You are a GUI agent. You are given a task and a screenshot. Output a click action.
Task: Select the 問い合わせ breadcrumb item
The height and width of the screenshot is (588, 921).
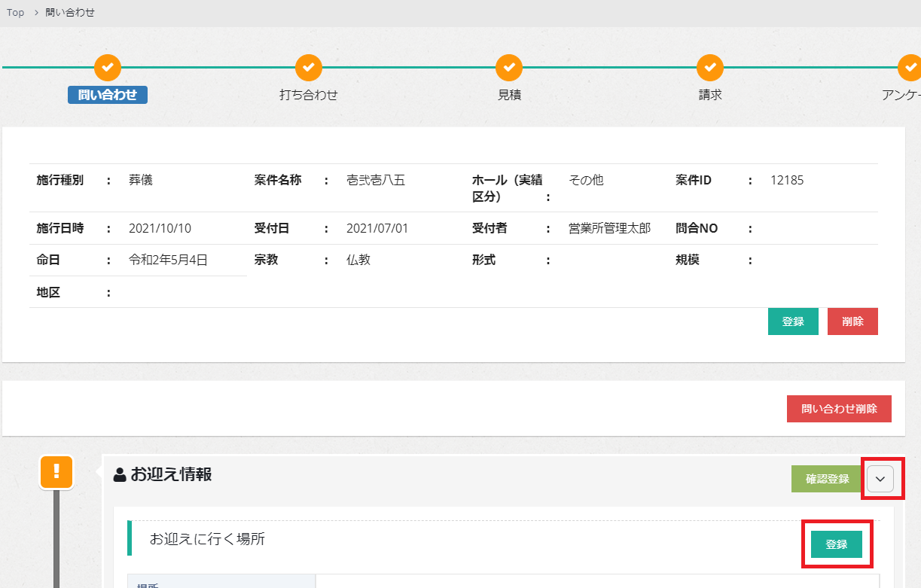70,13
